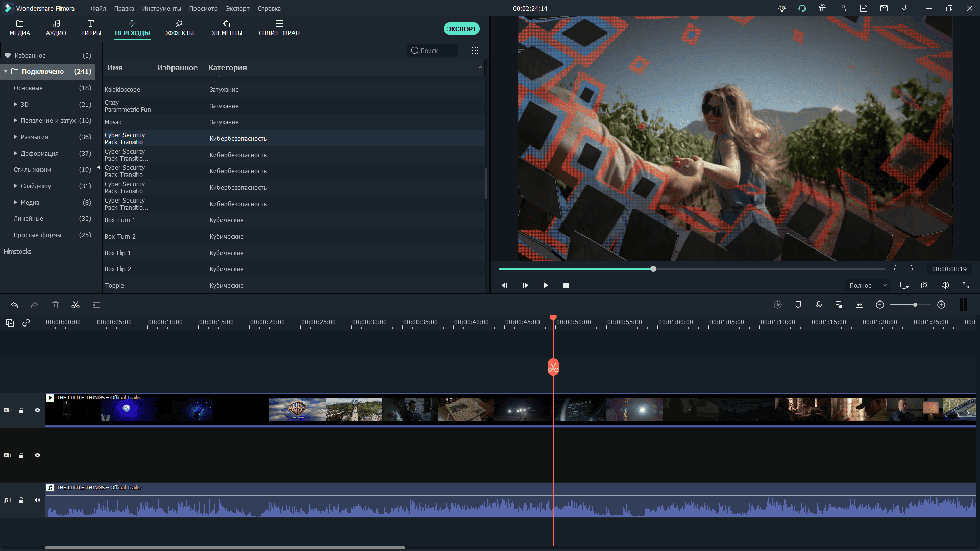Click the add track manager icon

[10, 322]
